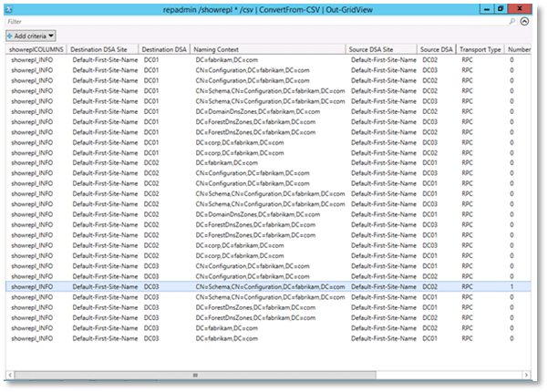Open the Add criteria dropdown
Image resolution: width=548 pixels, height=392 pixels.
pyautogui.click(x=31, y=34)
